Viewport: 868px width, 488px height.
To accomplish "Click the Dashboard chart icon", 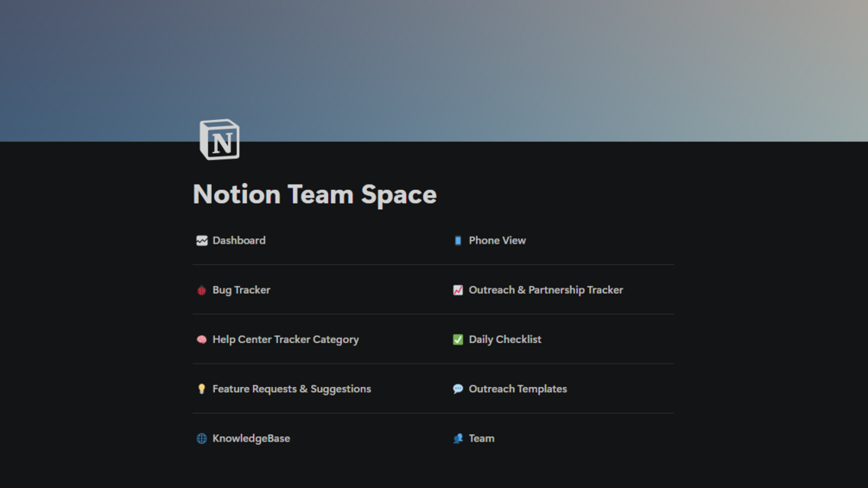I will pos(201,241).
